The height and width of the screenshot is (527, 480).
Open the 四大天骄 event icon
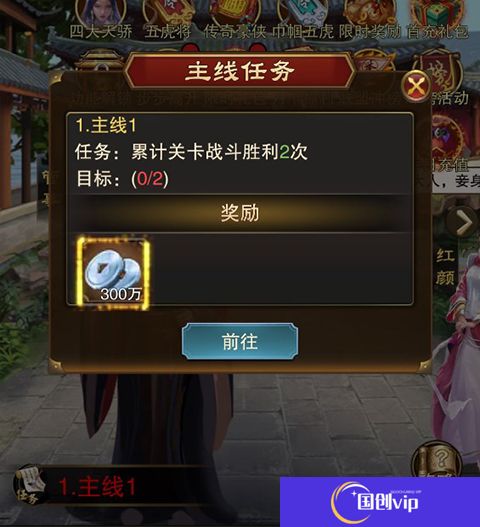point(101,18)
